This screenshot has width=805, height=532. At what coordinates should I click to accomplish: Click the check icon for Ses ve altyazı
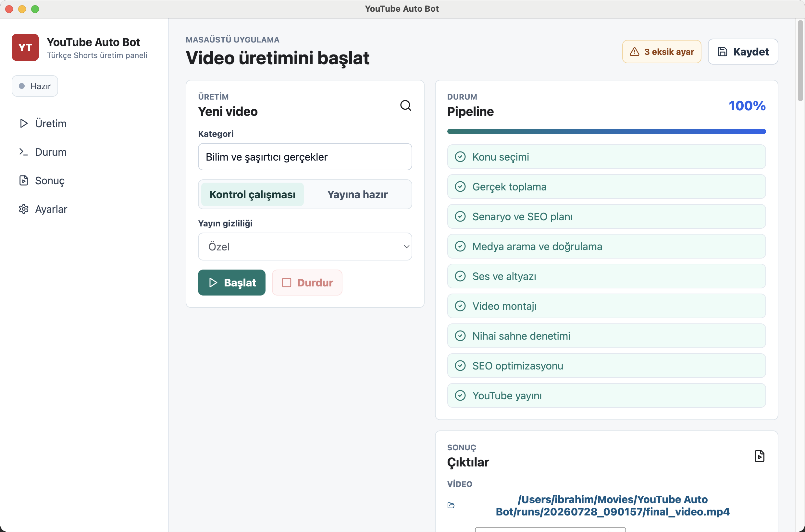(x=460, y=276)
